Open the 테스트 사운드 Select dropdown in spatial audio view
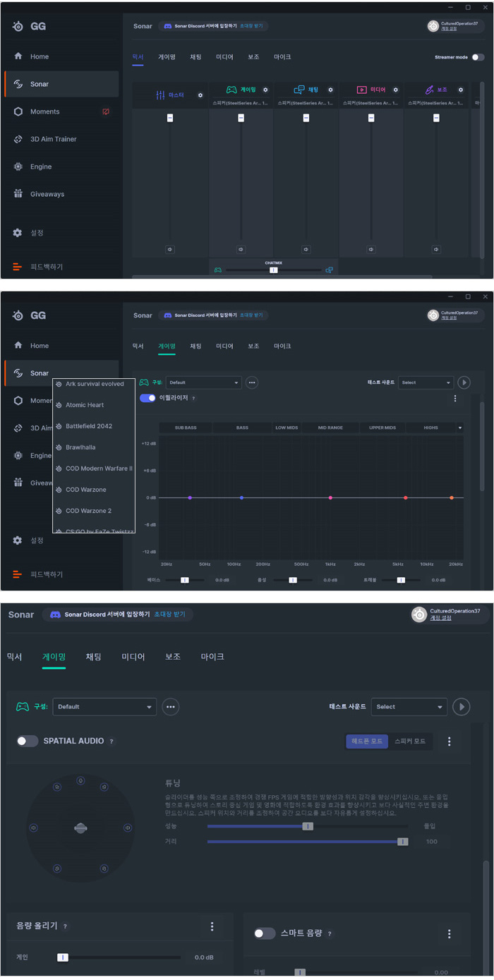This screenshot has height=980, width=494. [x=409, y=706]
